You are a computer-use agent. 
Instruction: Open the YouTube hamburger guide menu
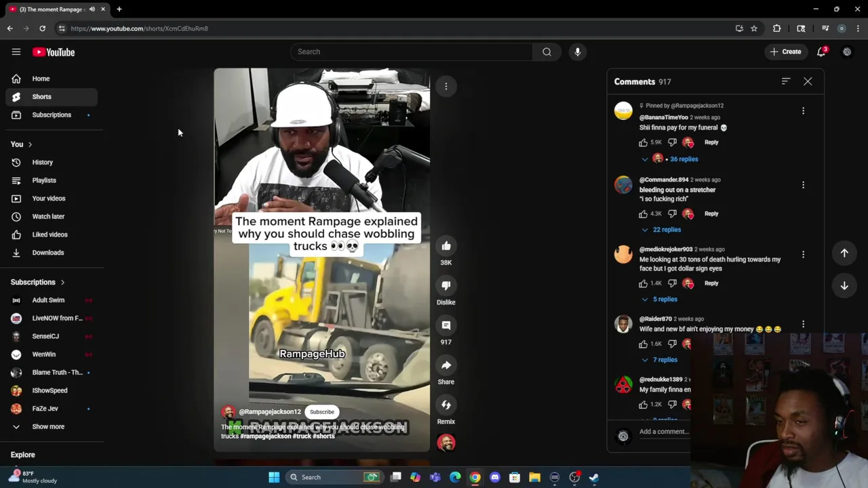[x=16, y=52]
